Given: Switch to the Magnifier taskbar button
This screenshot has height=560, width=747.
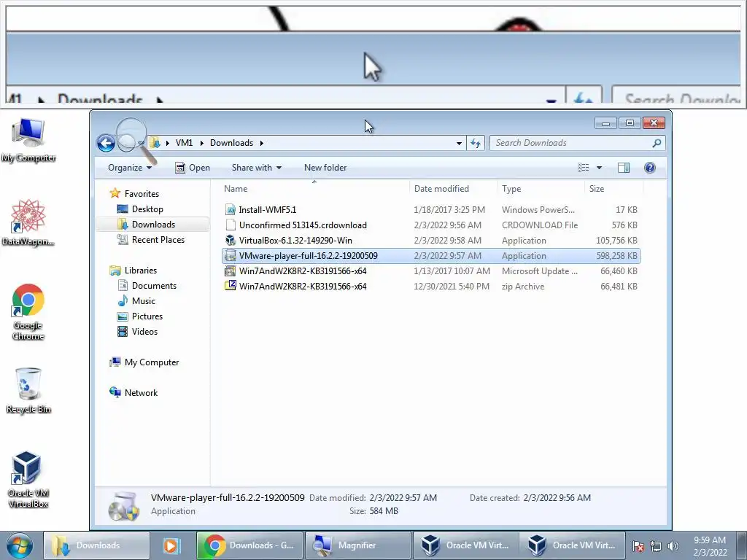Looking at the screenshot, I should (x=357, y=545).
